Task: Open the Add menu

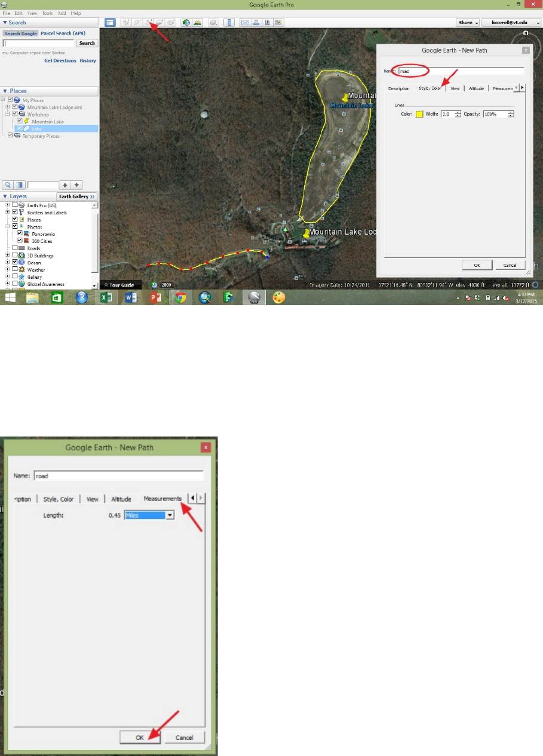Action: [x=62, y=13]
